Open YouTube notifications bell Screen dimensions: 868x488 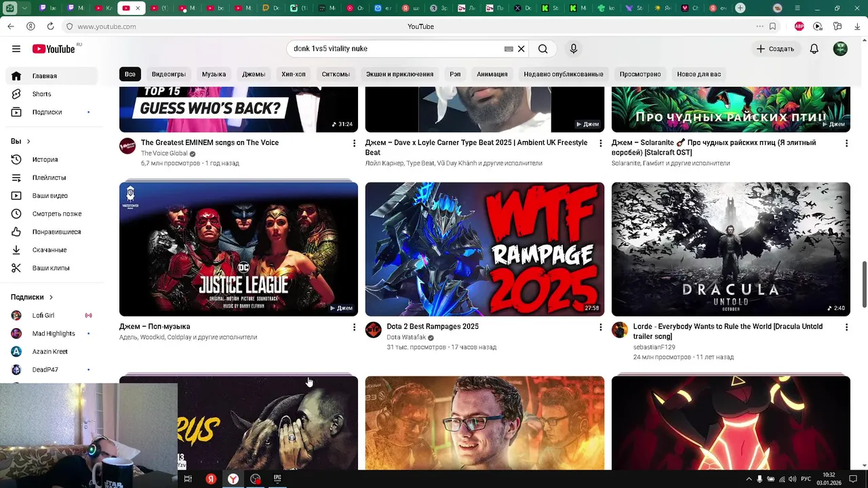coord(814,49)
